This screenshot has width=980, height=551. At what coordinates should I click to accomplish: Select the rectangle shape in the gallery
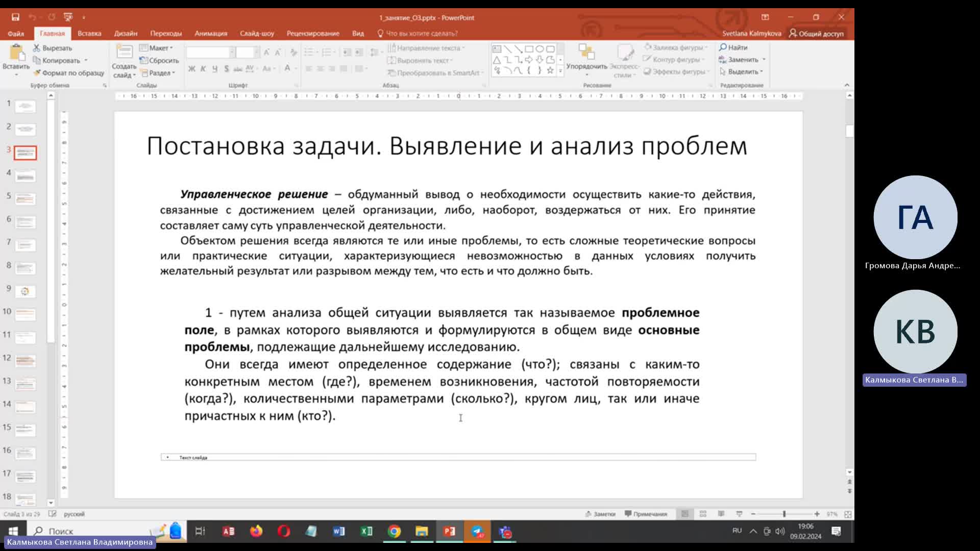[x=529, y=49]
